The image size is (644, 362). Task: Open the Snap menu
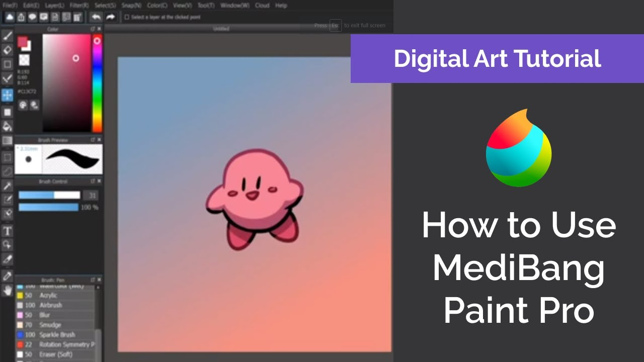tap(132, 6)
